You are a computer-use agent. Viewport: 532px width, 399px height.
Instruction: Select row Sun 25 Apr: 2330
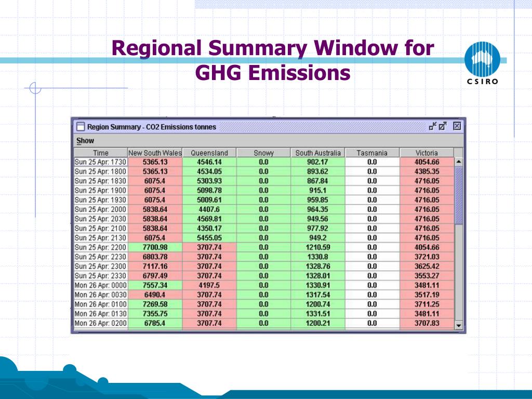point(264,276)
